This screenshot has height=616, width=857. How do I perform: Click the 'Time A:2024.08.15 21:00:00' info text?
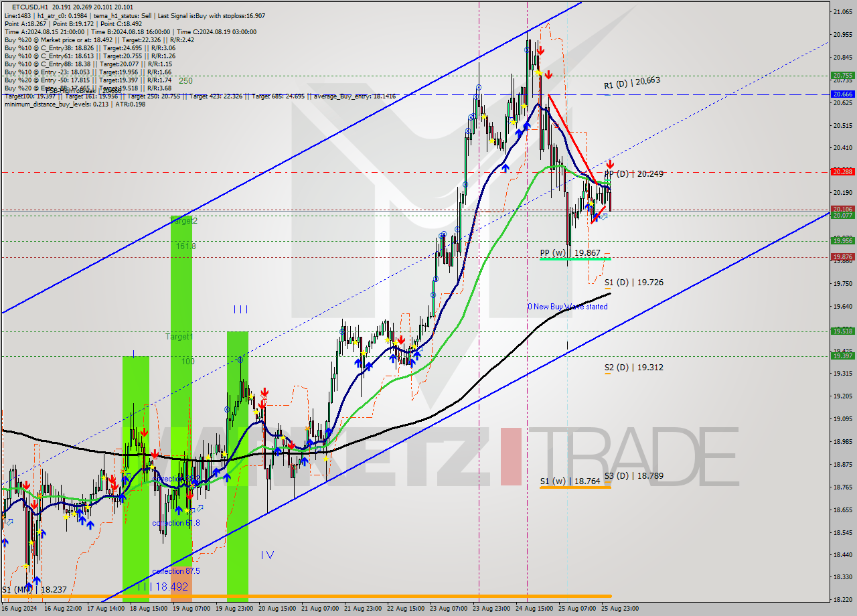[44, 31]
